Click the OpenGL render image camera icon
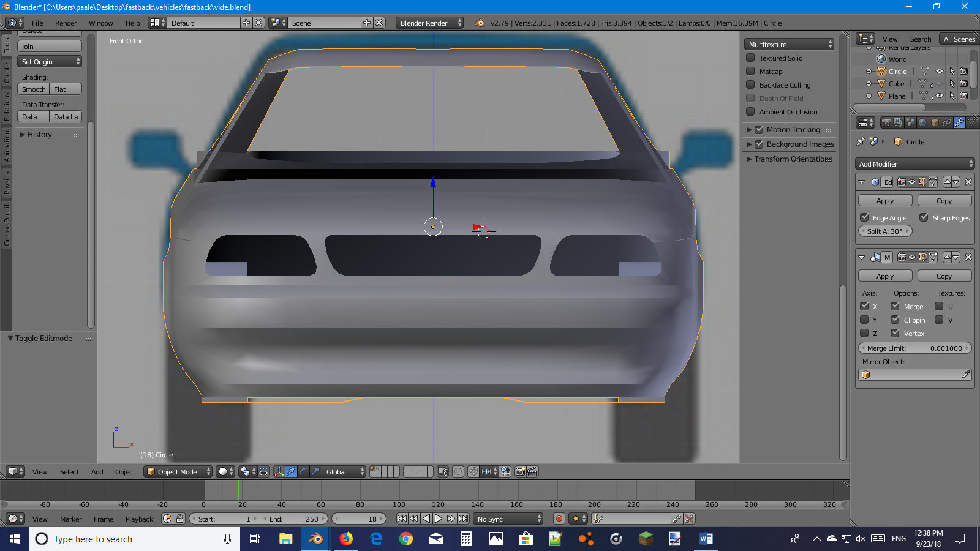 tap(520, 471)
